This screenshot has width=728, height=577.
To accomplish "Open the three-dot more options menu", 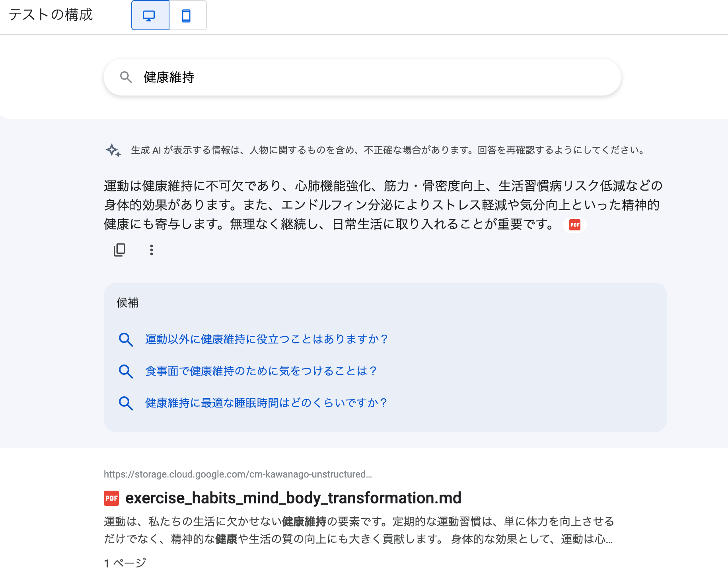I will [x=151, y=250].
